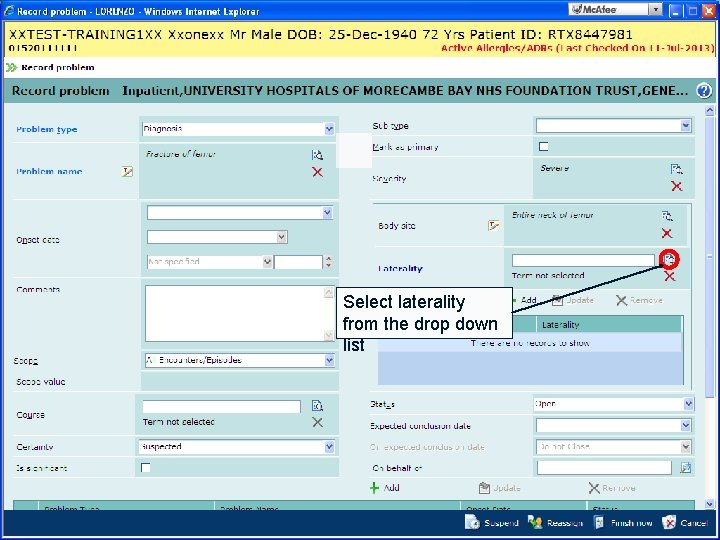
Task: Click the Suspend button
Action: pyautogui.click(x=492, y=523)
